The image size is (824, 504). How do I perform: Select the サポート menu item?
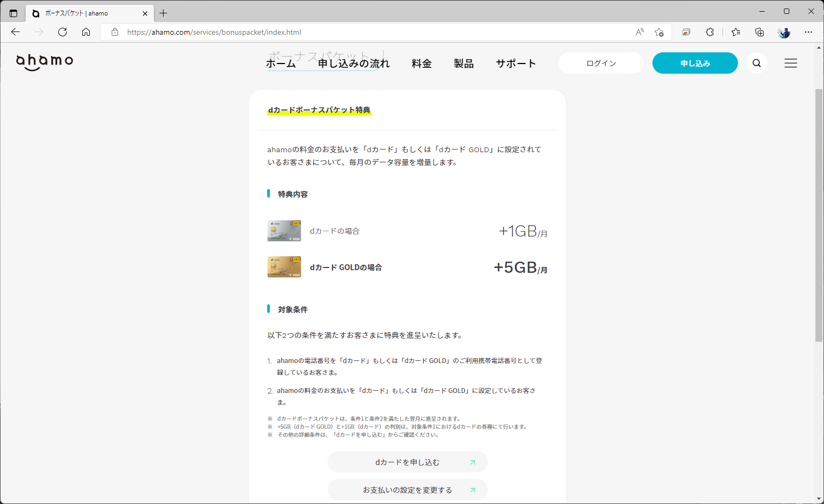(515, 63)
